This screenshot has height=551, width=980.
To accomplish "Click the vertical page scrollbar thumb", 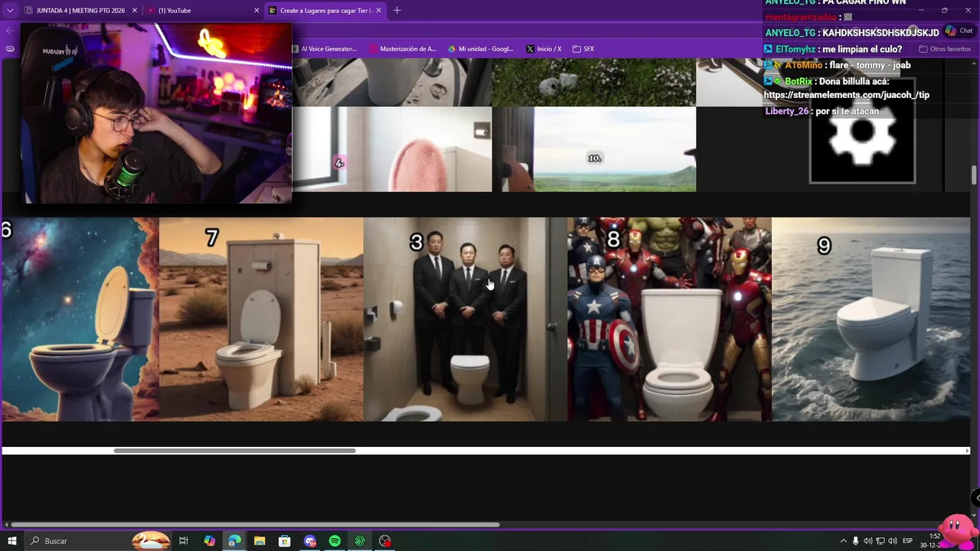I will pos(974,174).
